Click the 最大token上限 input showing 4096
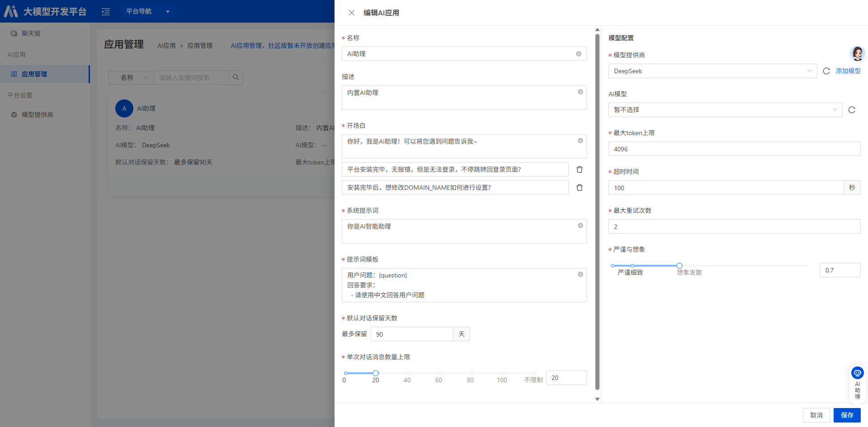This screenshot has width=868, height=427. [734, 149]
